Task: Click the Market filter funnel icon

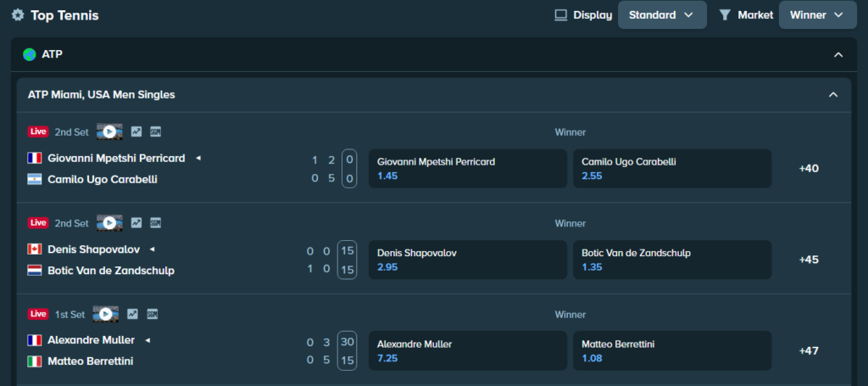Action: 725,15
